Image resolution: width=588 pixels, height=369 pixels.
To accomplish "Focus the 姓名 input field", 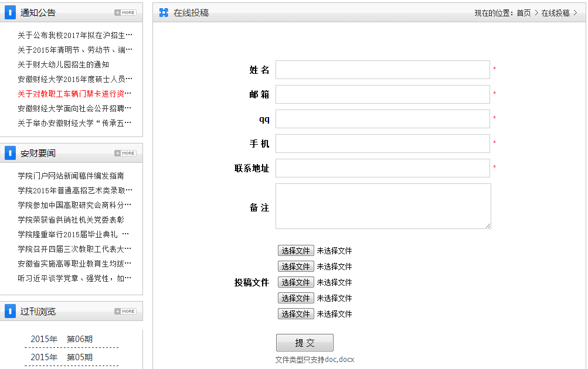I will 382,70.
